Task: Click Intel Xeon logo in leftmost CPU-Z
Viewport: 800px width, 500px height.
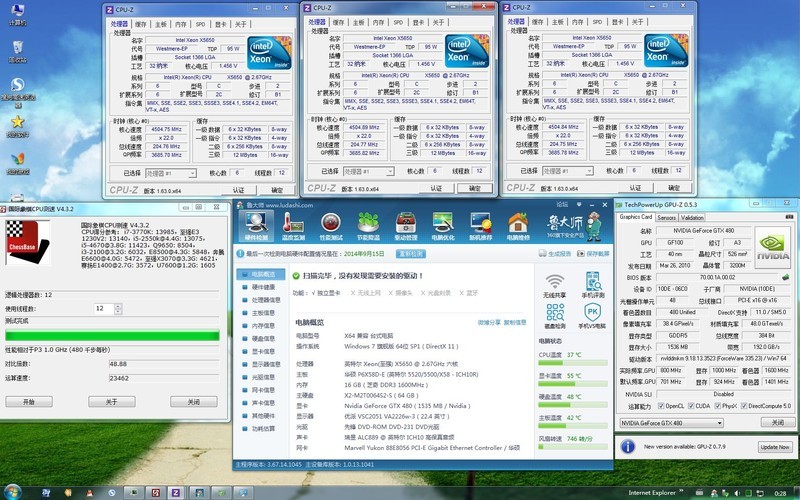Action: pyautogui.click(x=269, y=53)
